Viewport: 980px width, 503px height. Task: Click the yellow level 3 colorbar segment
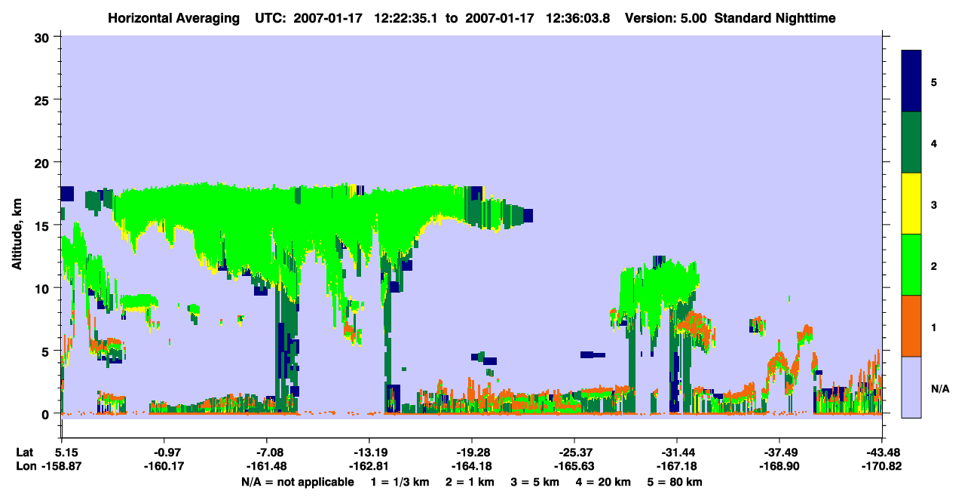911,204
